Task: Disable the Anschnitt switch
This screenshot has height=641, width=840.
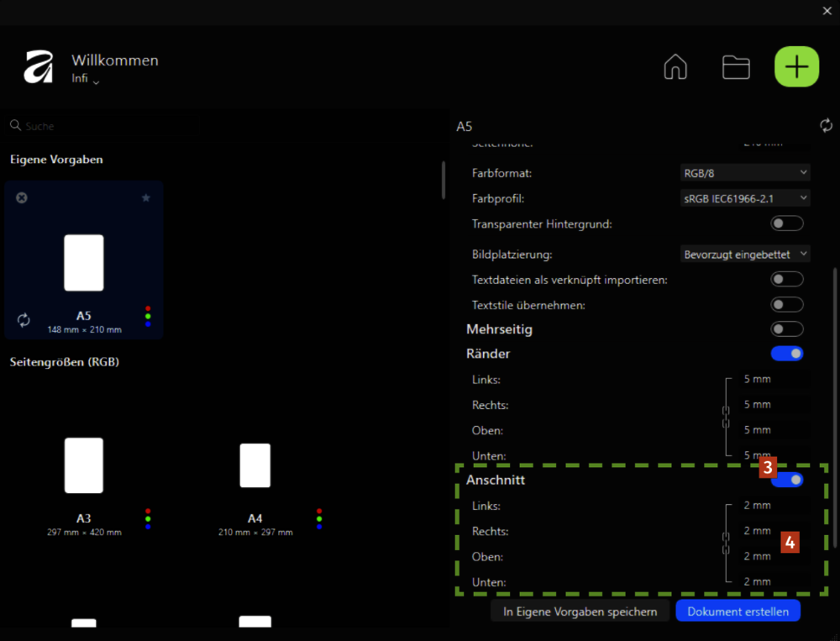Action: tap(787, 480)
